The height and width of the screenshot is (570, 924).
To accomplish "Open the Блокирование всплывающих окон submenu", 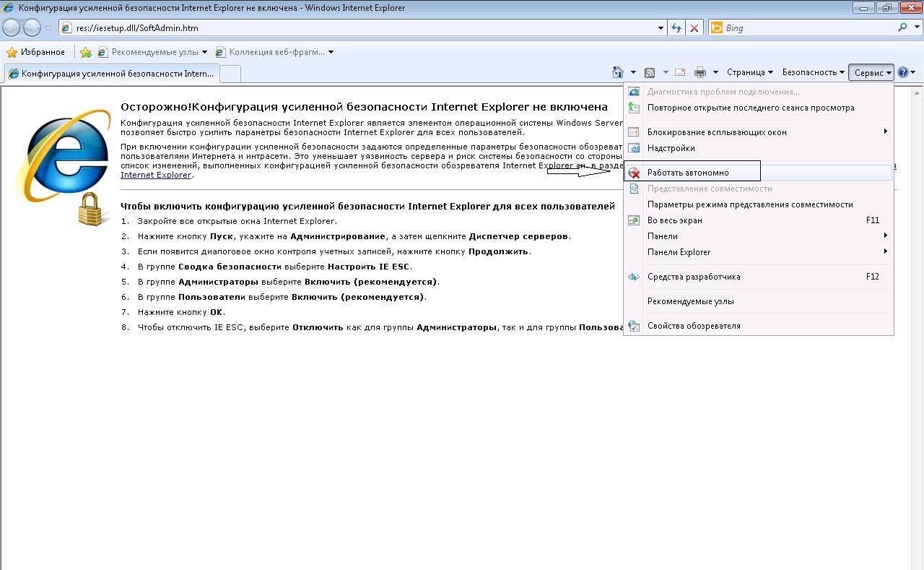I will [759, 132].
